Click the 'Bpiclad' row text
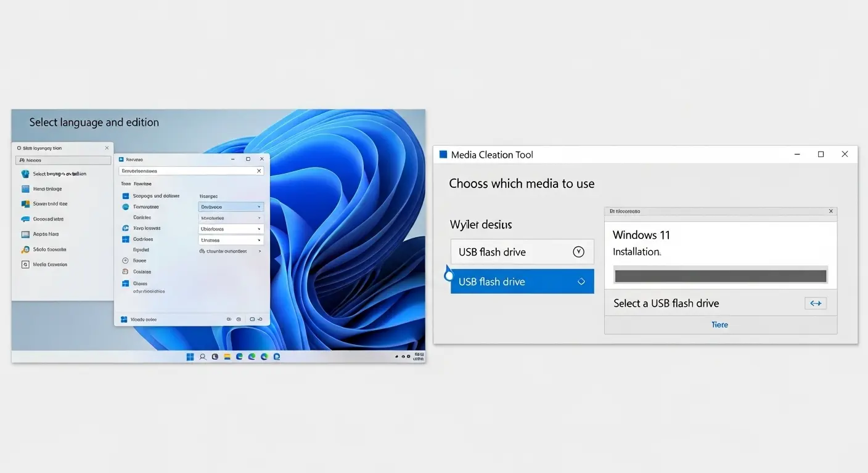The width and height of the screenshot is (868, 473). (x=141, y=250)
